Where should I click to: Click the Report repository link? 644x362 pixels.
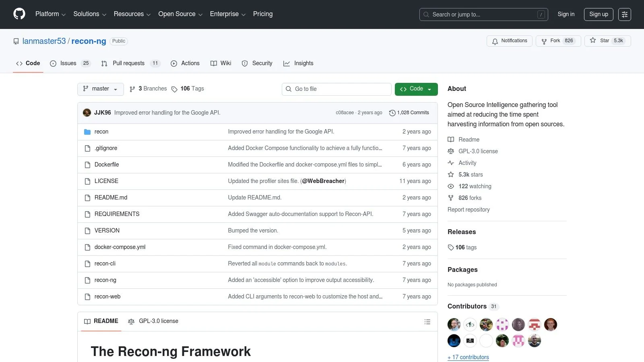pos(469,210)
